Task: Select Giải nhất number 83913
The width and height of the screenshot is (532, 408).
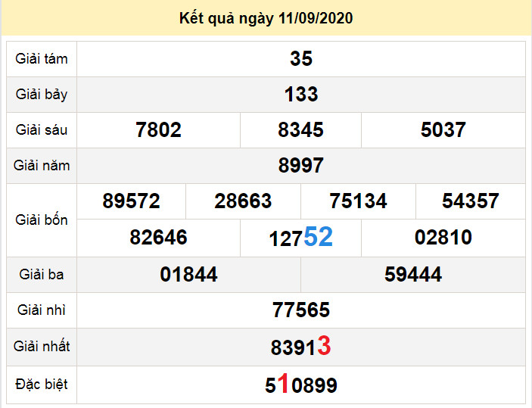Action: point(300,346)
